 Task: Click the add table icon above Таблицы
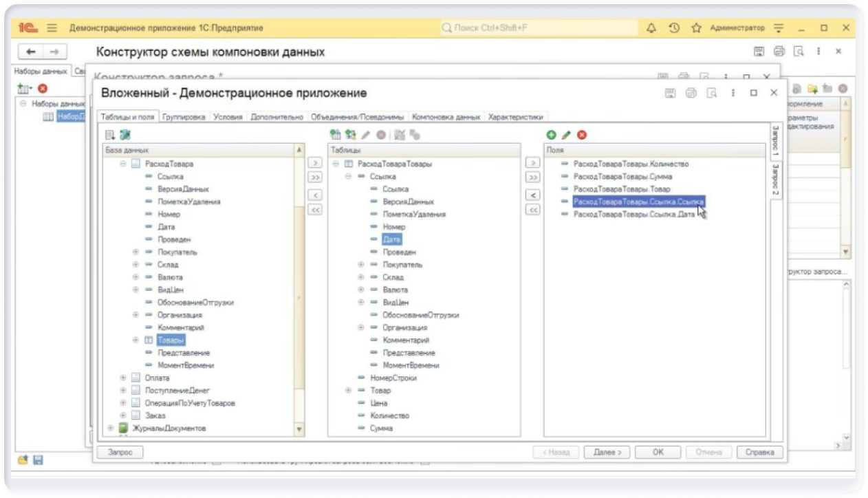pyautogui.click(x=336, y=135)
